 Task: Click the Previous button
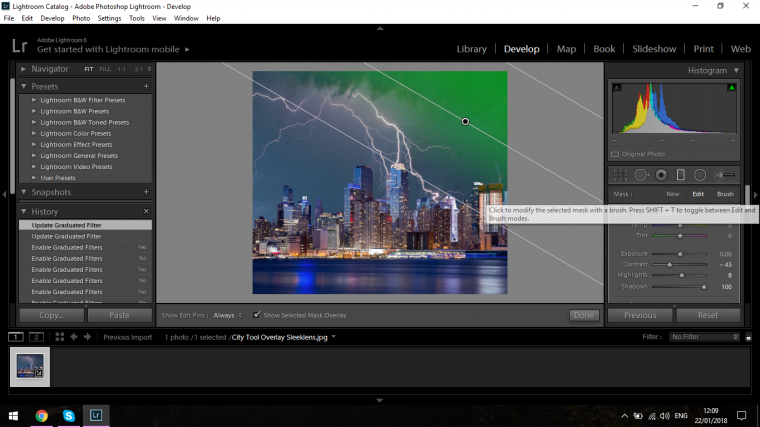pyautogui.click(x=640, y=315)
